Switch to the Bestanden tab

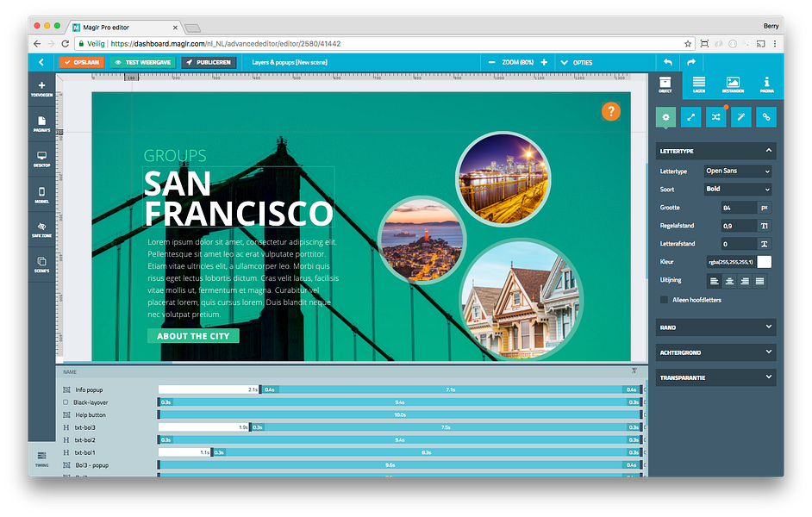pyautogui.click(x=733, y=84)
